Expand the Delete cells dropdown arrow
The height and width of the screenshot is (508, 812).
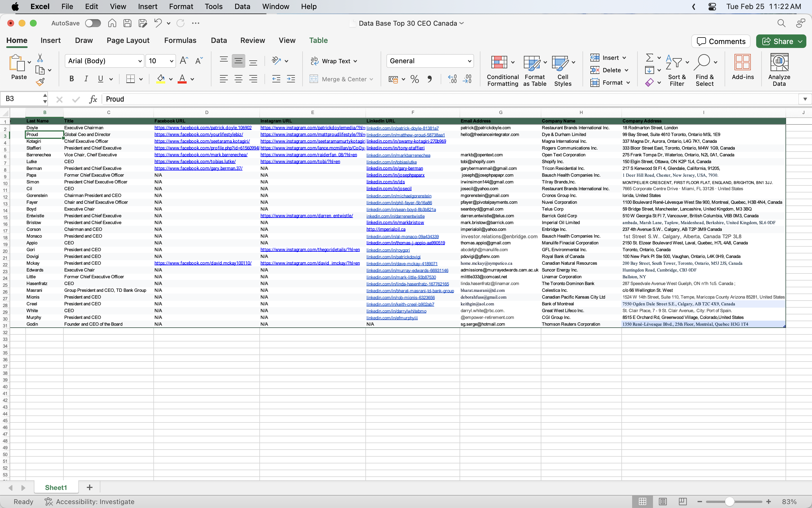(x=626, y=70)
